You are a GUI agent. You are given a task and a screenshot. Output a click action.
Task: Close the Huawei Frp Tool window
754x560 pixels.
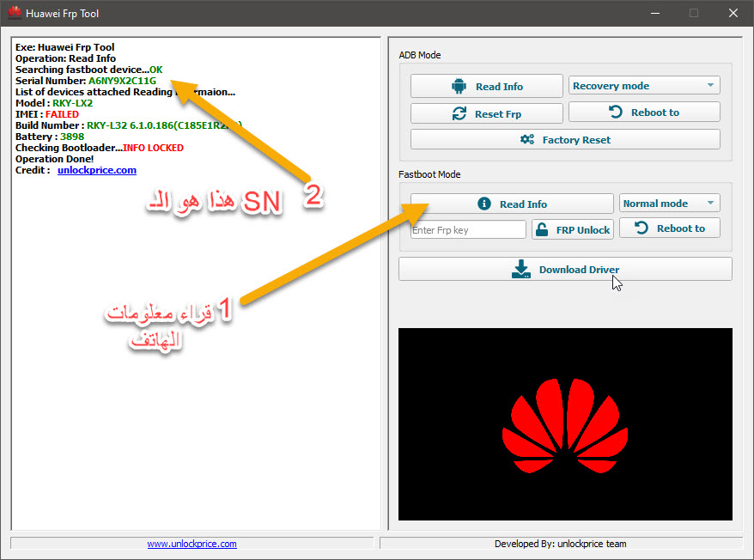[x=733, y=13]
